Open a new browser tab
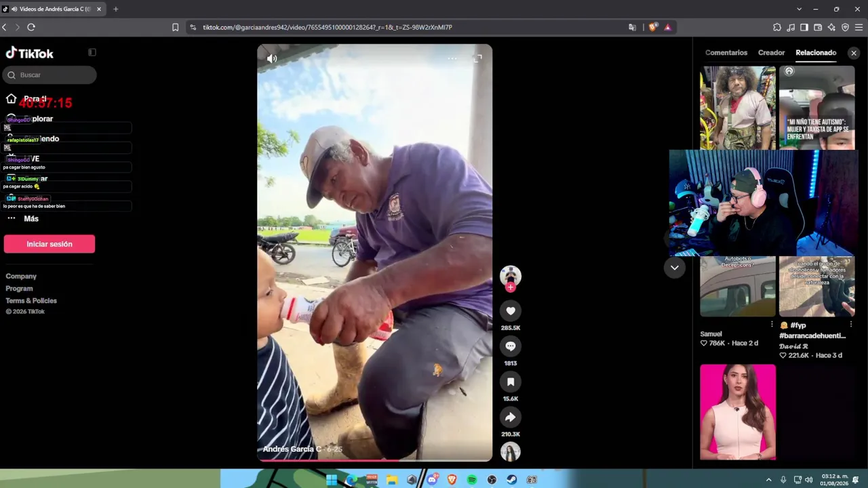Screen dimensions: 868x488 115,9
